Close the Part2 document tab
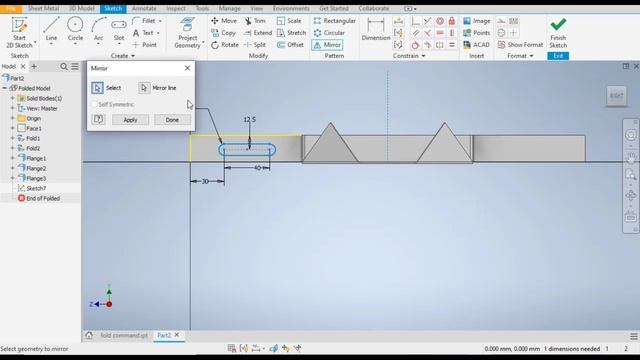The height and width of the screenshot is (360, 640). [x=177, y=335]
